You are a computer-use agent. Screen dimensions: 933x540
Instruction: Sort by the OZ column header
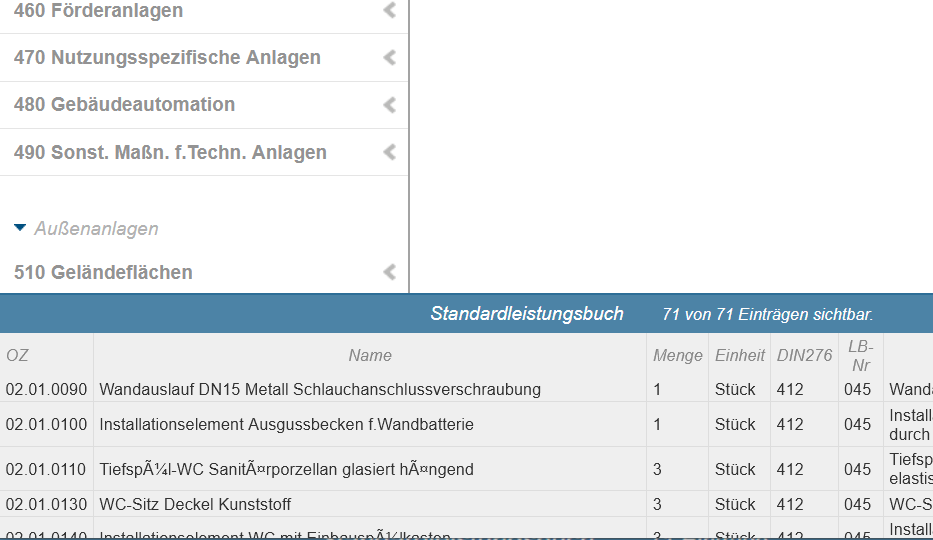17,356
